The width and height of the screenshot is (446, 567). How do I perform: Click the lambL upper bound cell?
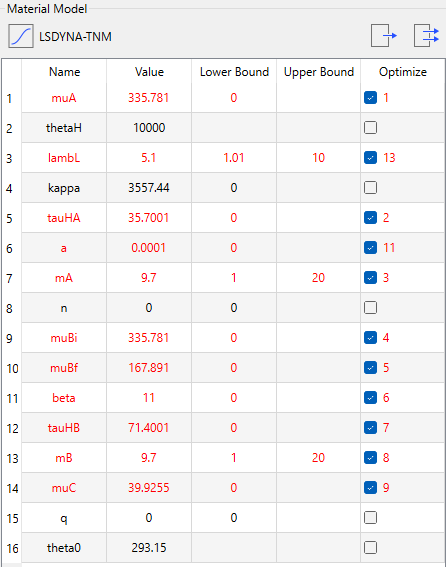click(x=318, y=158)
